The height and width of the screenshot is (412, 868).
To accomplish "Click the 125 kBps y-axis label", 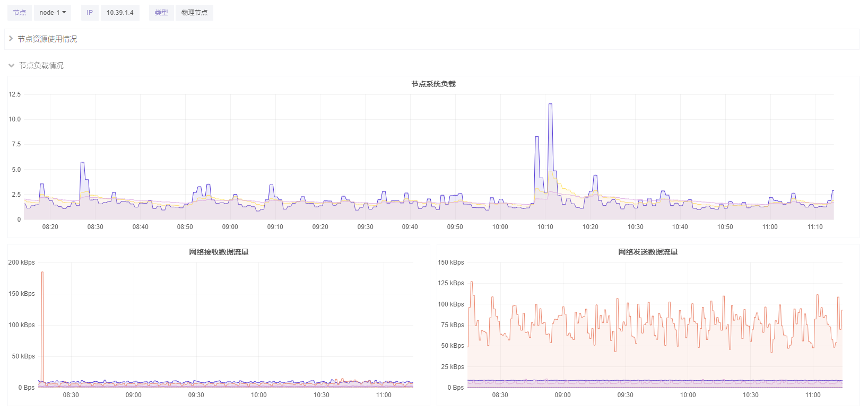I will [x=450, y=283].
